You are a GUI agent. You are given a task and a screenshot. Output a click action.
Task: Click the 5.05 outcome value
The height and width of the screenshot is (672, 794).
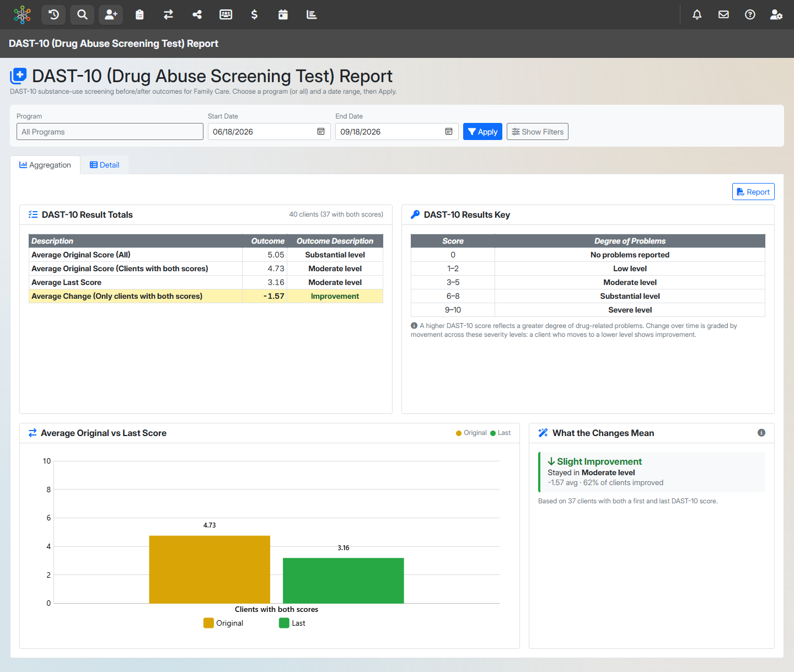click(276, 255)
